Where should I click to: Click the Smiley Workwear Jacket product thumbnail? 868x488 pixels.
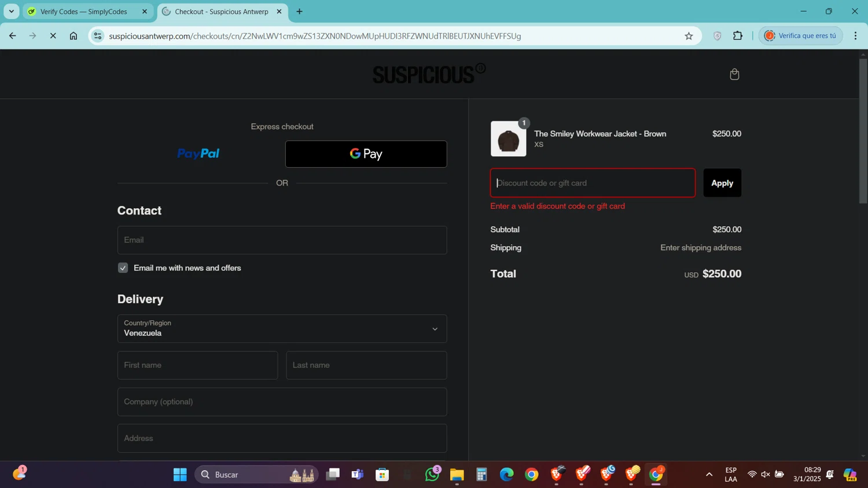tap(508, 139)
